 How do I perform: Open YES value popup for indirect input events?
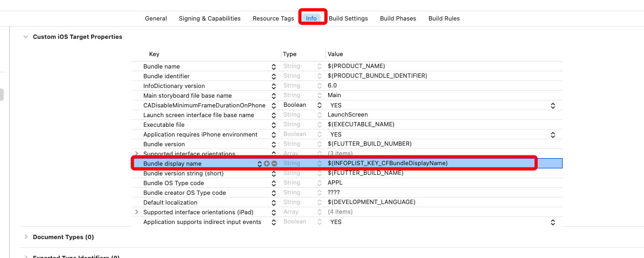(552, 222)
